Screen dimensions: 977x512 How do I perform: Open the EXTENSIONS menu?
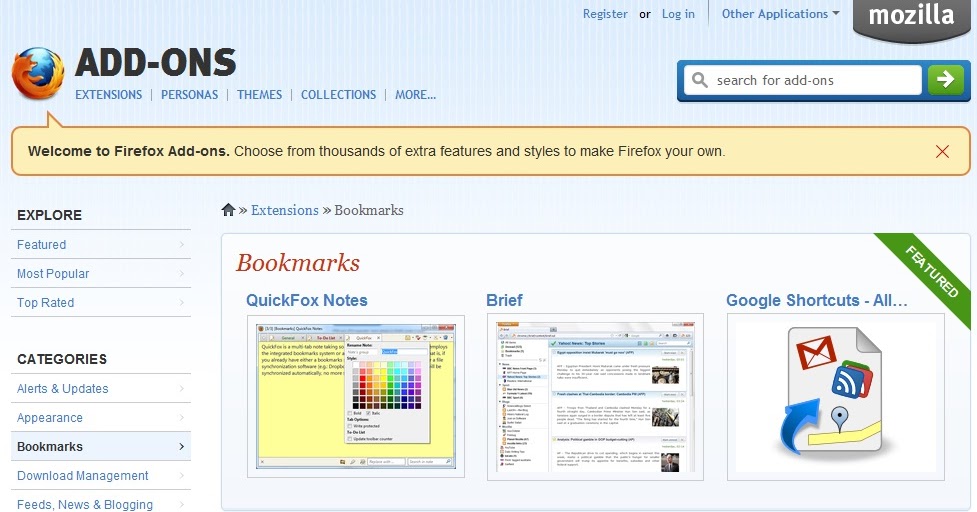(x=108, y=95)
